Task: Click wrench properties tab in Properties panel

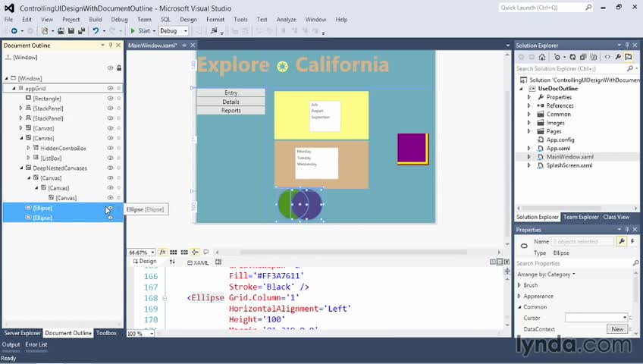Action: coord(622,241)
